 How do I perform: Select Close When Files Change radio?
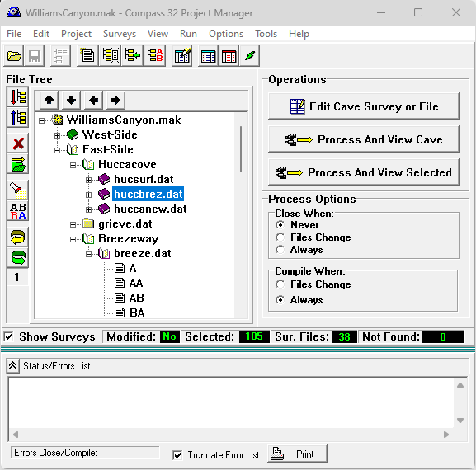[x=280, y=237]
